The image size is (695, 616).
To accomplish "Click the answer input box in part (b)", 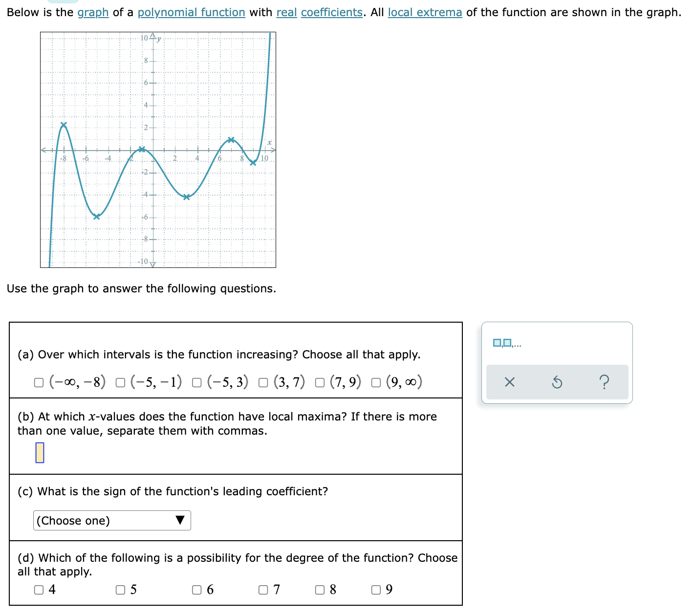I will (x=40, y=452).
